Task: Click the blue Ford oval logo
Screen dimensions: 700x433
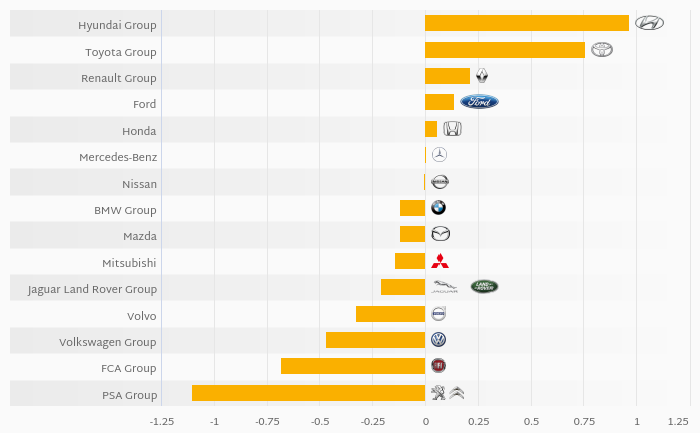Action: [x=479, y=102]
